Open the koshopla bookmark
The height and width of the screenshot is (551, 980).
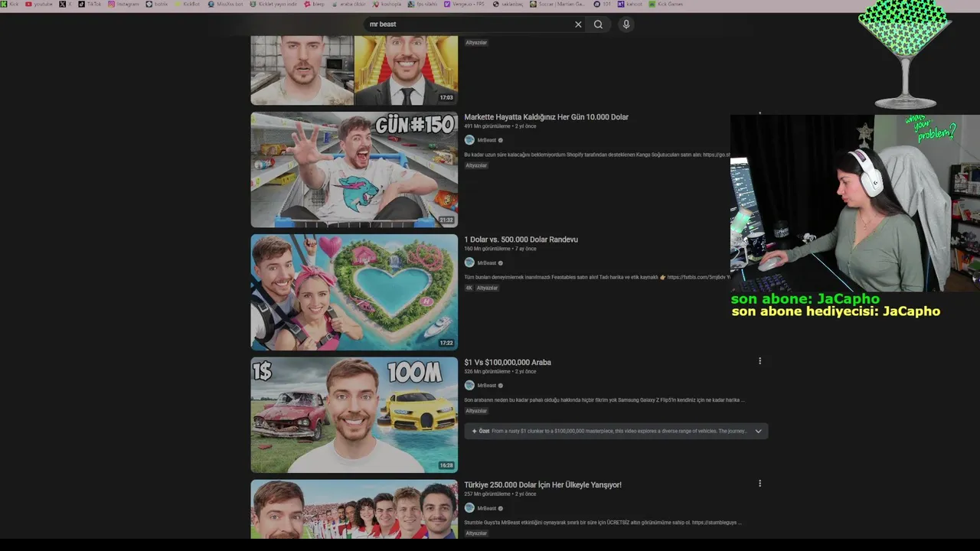(x=387, y=4)
